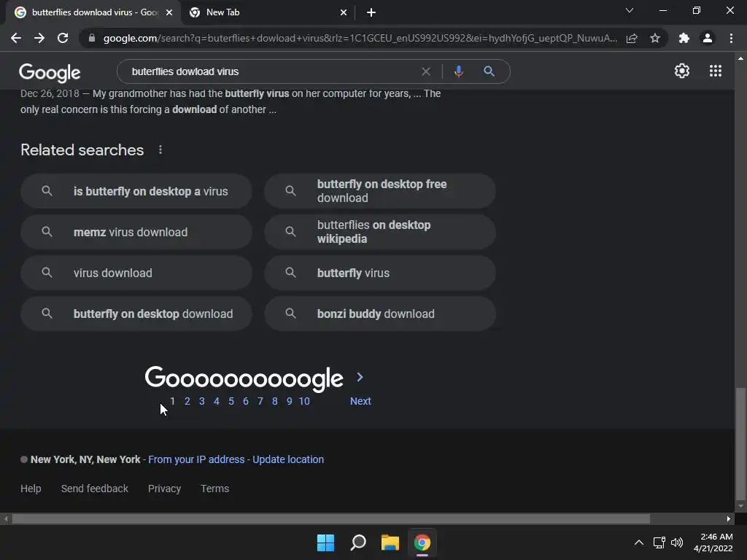Search 'butterflies on desktop wikipedia'
747x560 pixels.
[x=380, y=232]
